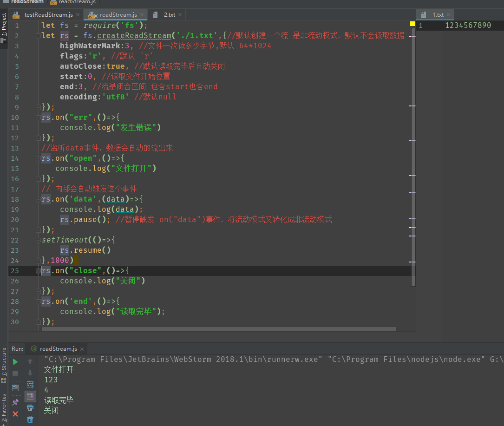Close the readStream.js Run tab
Image resolution: width=504 pixels, height=426 pixels.
82,349
